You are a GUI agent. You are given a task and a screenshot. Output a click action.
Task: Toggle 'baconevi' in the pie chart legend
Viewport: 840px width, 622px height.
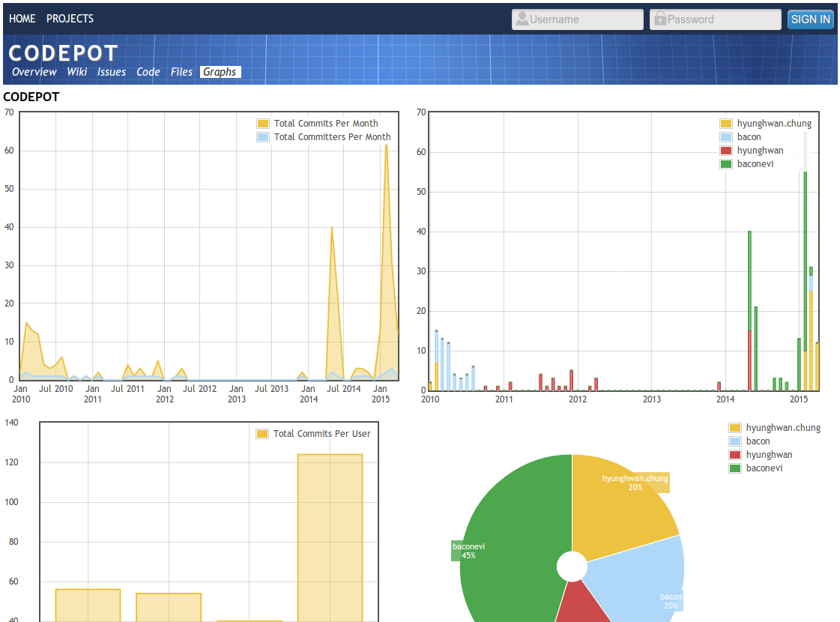click(x=766, y=468)
